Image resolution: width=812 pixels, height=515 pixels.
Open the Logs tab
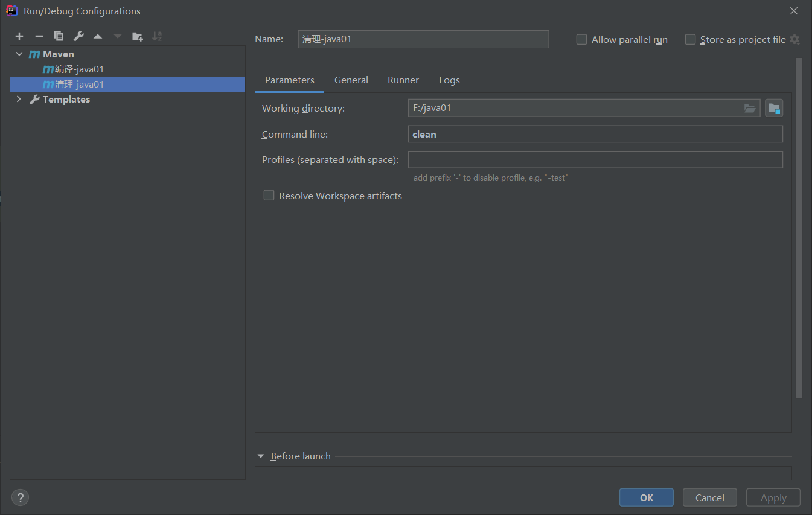[x=449, y=80]
